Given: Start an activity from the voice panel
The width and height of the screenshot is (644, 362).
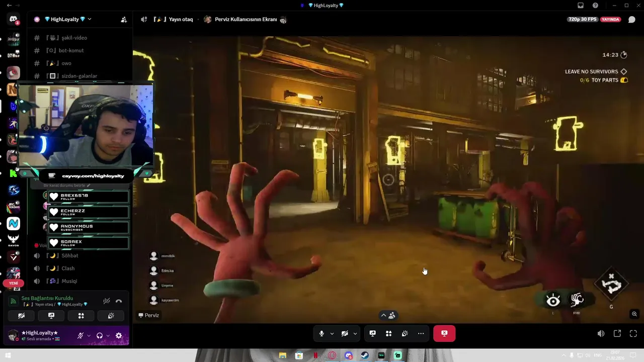Looking at the screenshot, I should click(81, 316).
